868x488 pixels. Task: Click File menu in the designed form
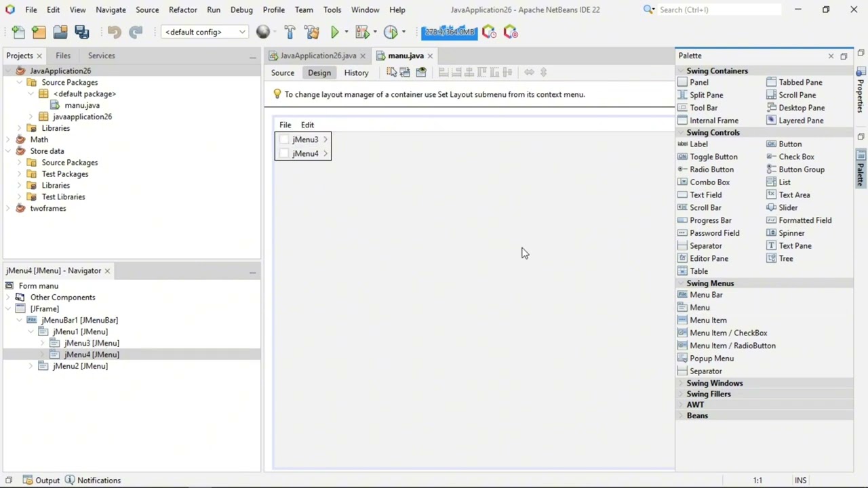[x=285, y=125]
